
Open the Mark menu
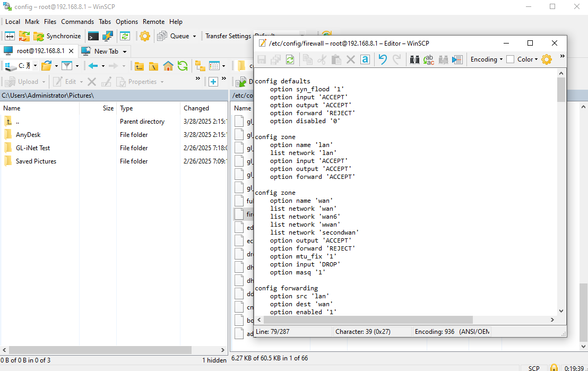click(32, 22)
